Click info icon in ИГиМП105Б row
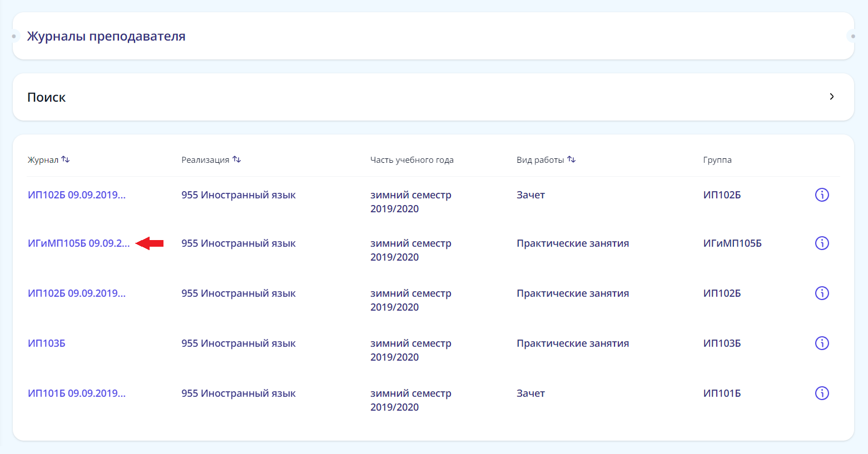This screenshot has width=868, height=454. point(821,243)
